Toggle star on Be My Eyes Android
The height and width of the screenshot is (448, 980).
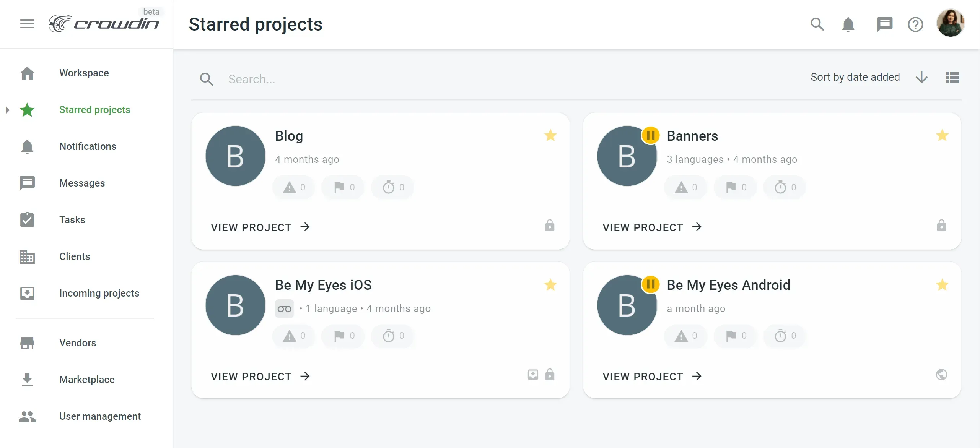coord(942,285)
